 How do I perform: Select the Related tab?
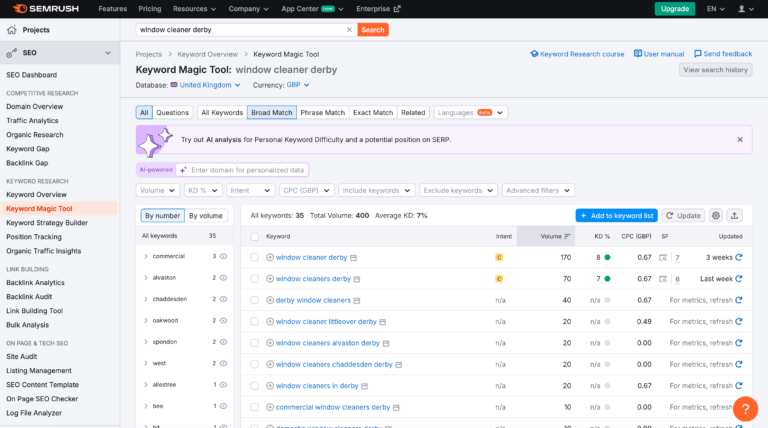pos(413,113)
